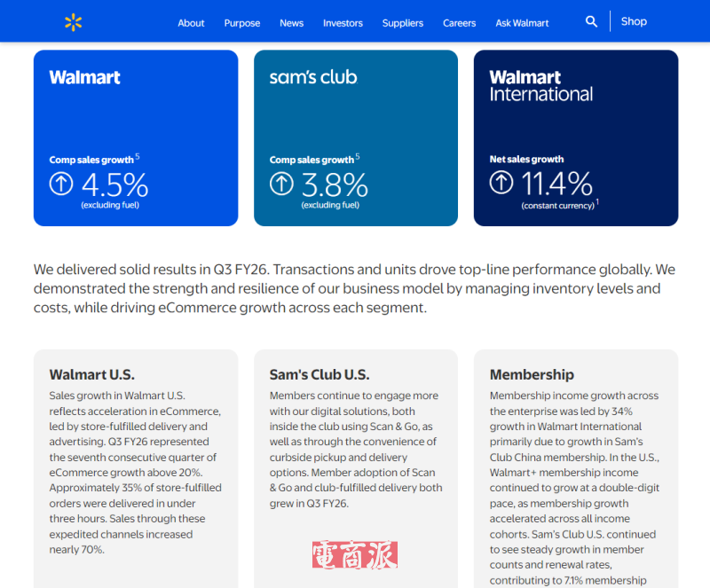Open the Ask Walmart link
Image resolution: width=710 pixels, height=588 pixels.
[x=522, y=23]
